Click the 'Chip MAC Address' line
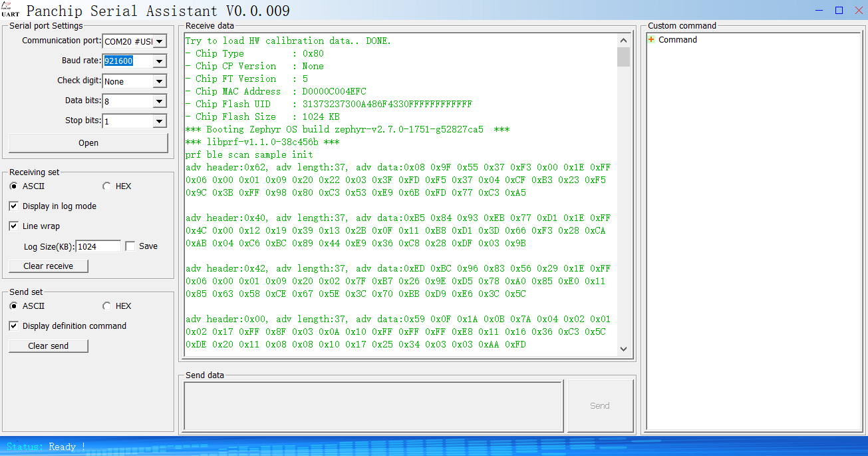 [276, 91]
